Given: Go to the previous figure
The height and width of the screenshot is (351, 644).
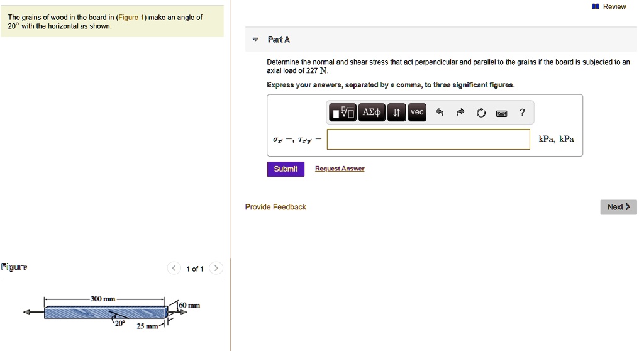Looking at the screenshot, I should point(174,269).
